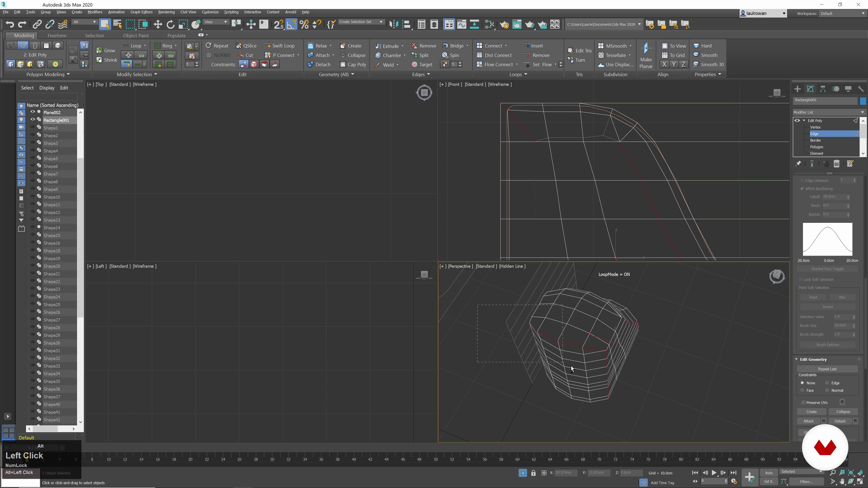Viewport: 868px width, 488px height.
Task: Click the Select by Name icon
Action: 118,24
